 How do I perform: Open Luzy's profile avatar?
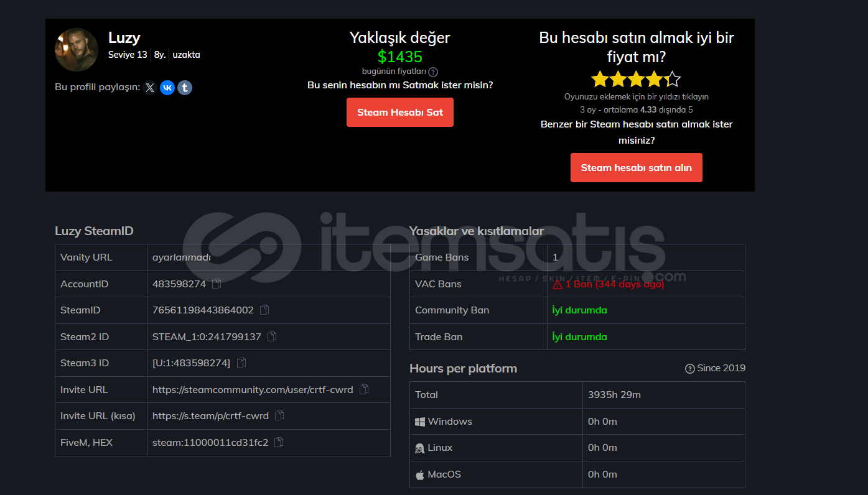pos(77,50)
